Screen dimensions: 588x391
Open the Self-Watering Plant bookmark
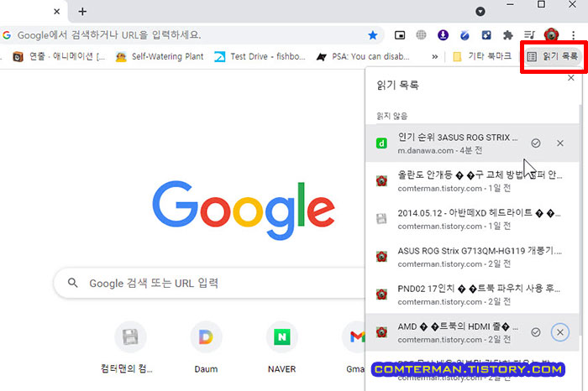[160, 56]
